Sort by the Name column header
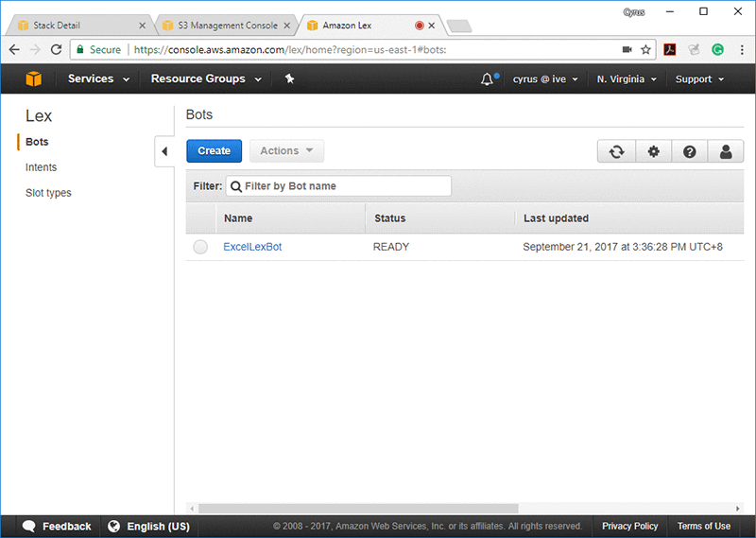The width and height of the screenshot is (756, 538). coord(291,218)
